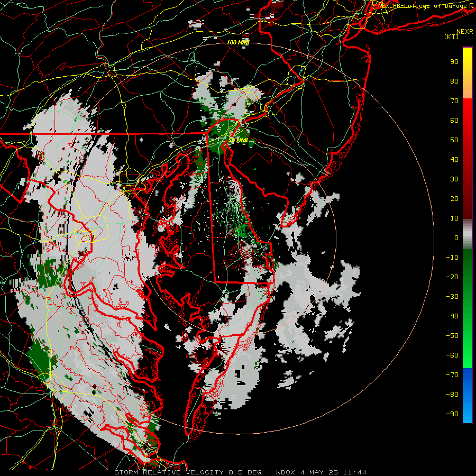Click the 100 NMI range ring label

coord(238,42)
